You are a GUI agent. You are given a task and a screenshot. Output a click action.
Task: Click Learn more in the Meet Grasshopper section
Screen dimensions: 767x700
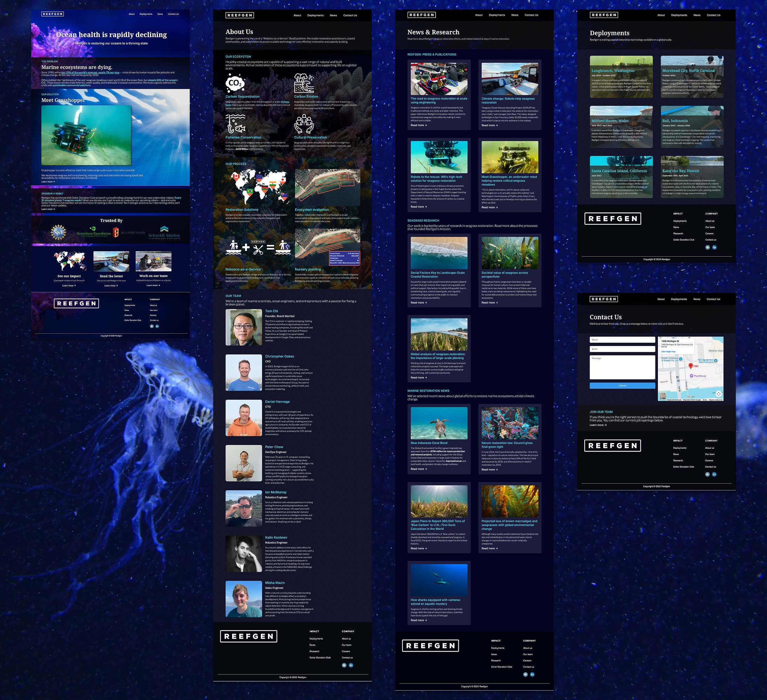[48, 181]
